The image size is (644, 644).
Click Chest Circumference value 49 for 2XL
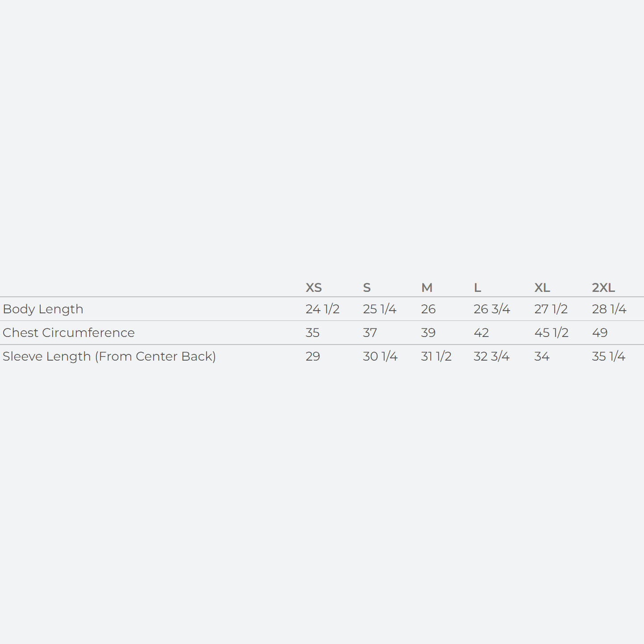click(x=600, y=332)
